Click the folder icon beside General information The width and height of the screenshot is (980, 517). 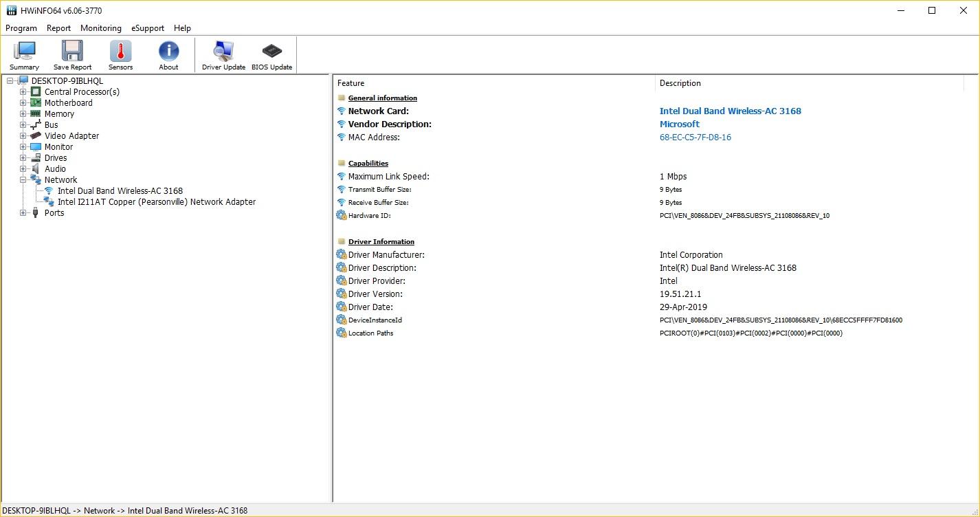coord(342,98)
